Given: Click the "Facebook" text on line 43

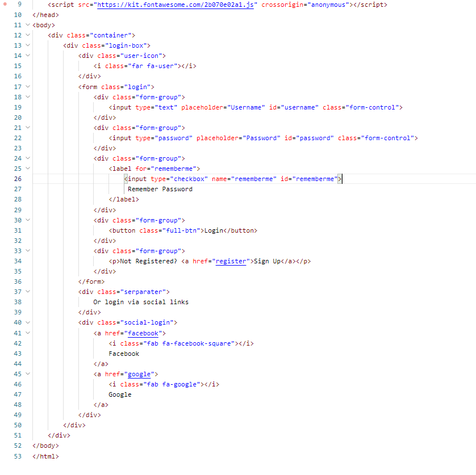Looking at the screenshot, I should (x=124, y=354).
